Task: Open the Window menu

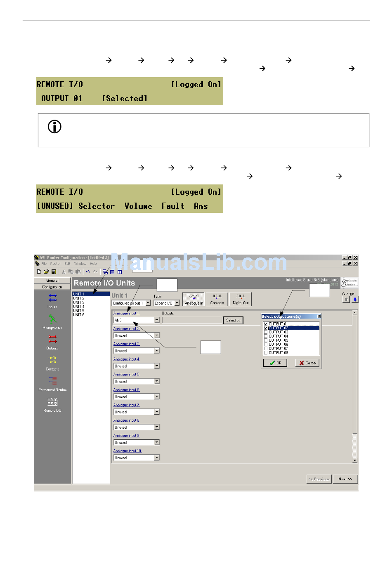Action: click(x=80, y=264)
